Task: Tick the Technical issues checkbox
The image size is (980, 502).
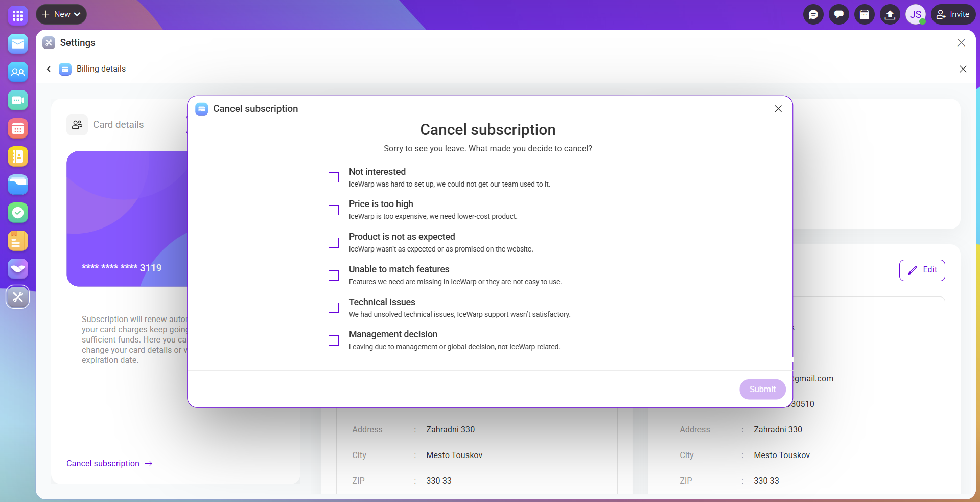Action: 334,308
